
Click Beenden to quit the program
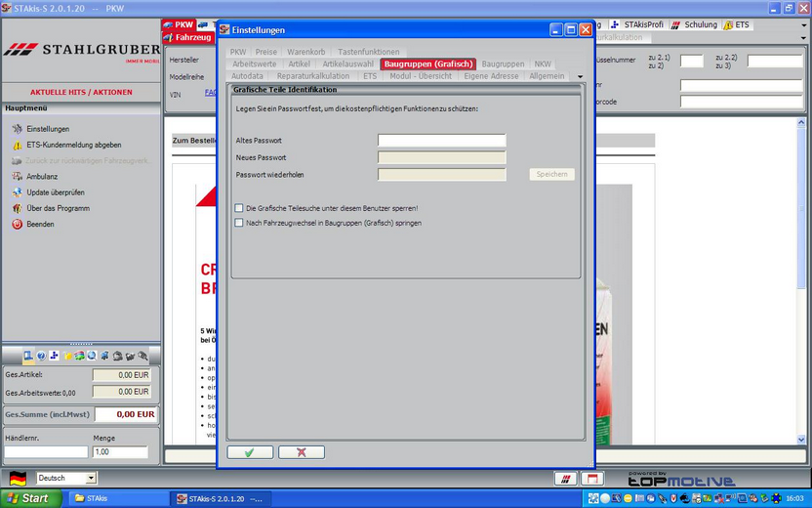40,224
